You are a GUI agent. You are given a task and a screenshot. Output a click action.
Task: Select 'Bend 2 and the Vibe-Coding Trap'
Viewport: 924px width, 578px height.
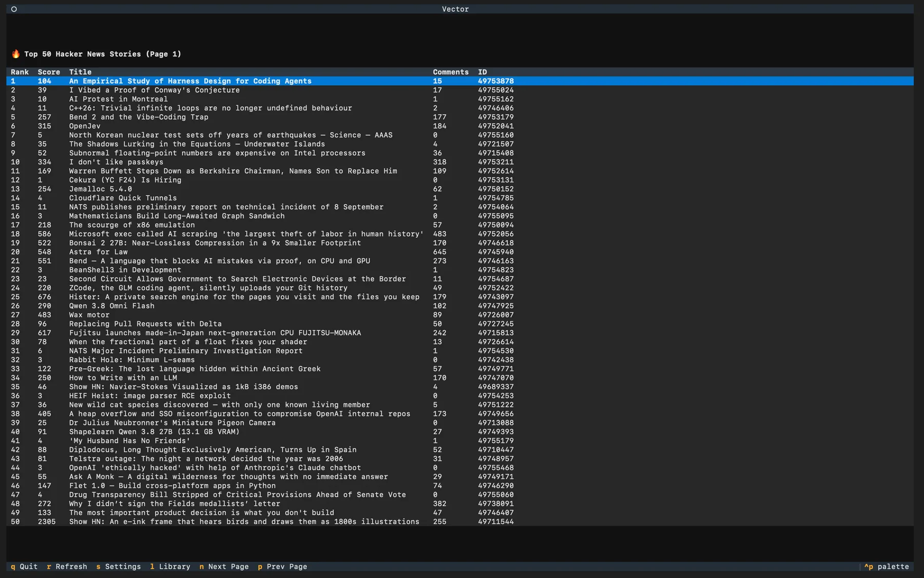pyautogui.click(x=460, y=117)
